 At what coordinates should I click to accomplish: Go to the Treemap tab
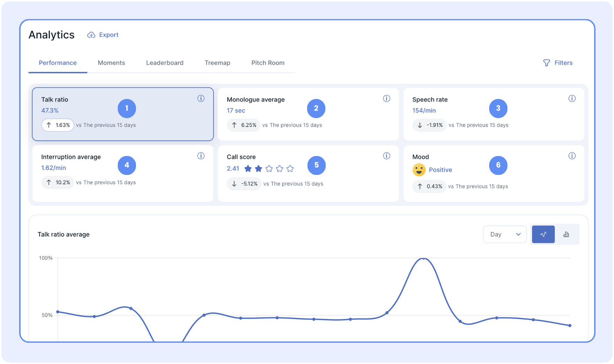tap(217, 63)
